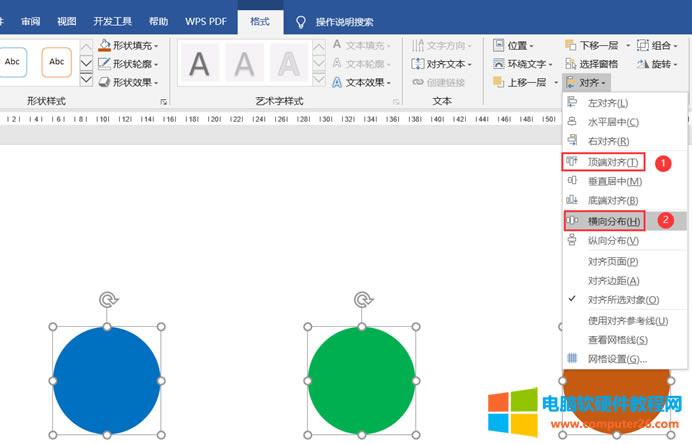692x444 pixels.
Task: Click Create Link (创建链接) chain icon
Action: tap(417, 82)
